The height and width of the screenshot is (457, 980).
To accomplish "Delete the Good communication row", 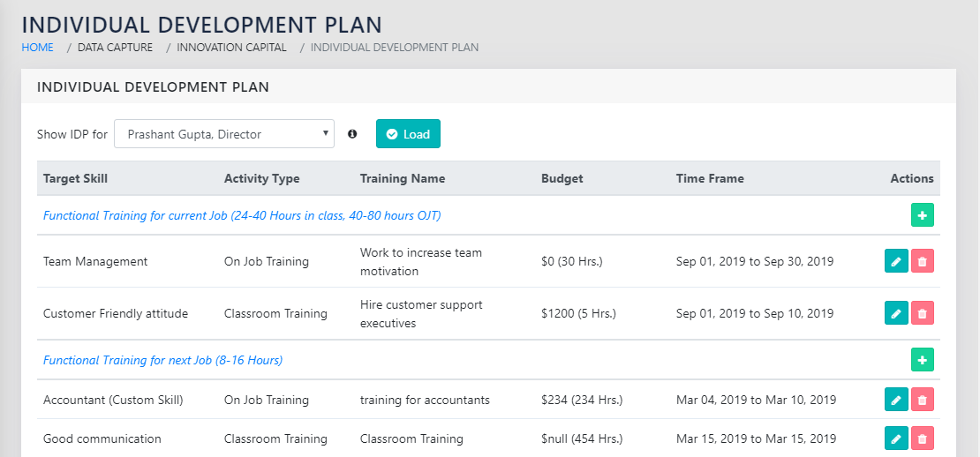I will [x=923, y=438].
